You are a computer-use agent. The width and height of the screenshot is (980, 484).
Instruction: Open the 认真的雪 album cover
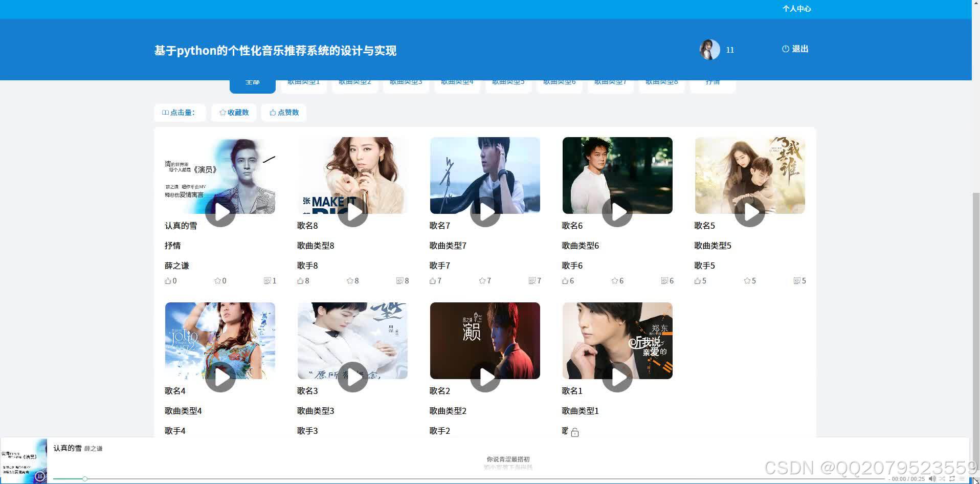(220, 175)
